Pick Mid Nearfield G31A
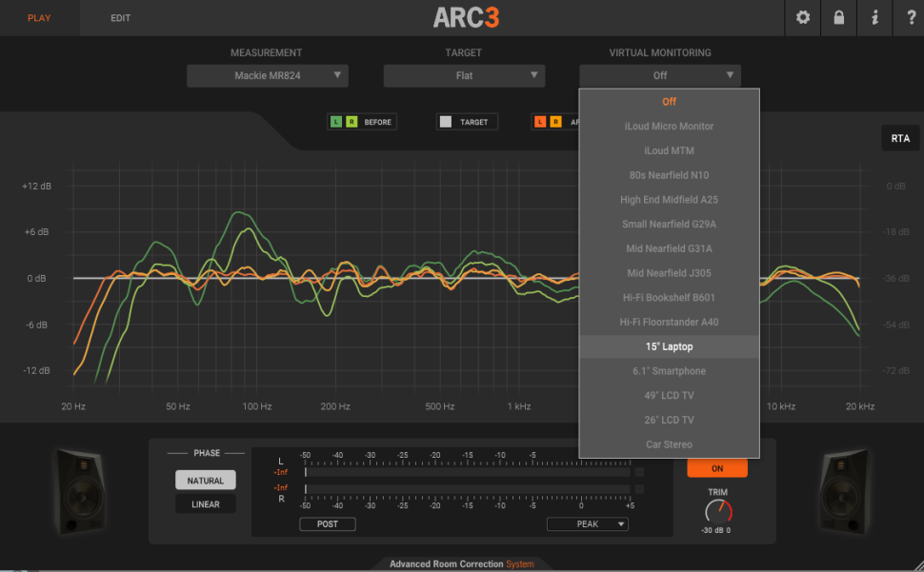This screenshot has height=572, width=924. point(669,248)
